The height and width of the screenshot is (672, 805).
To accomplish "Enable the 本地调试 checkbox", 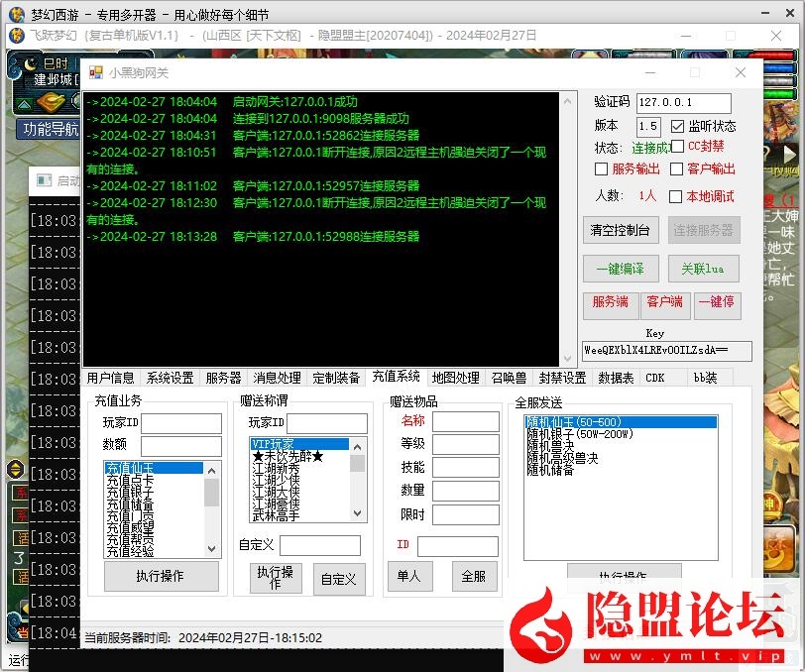I will tap(676, 196).
